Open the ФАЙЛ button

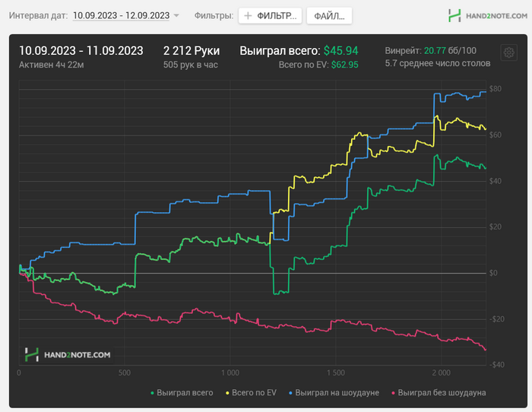pyautogui.click(x=329, y=16)
